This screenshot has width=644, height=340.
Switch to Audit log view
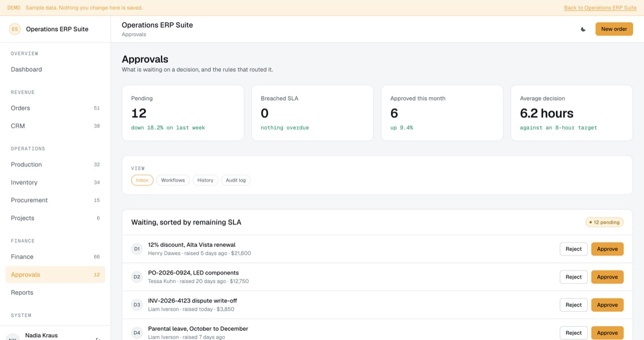(x=236, y=180)
